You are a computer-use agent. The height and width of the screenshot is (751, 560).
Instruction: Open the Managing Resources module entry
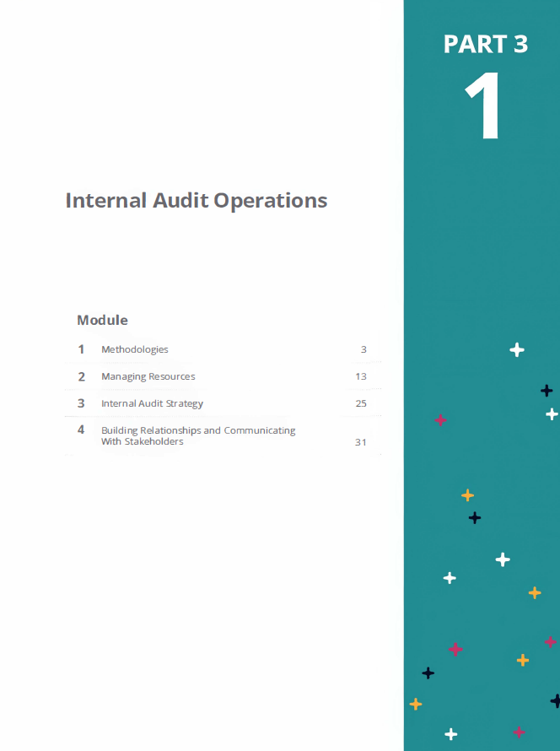148,376
